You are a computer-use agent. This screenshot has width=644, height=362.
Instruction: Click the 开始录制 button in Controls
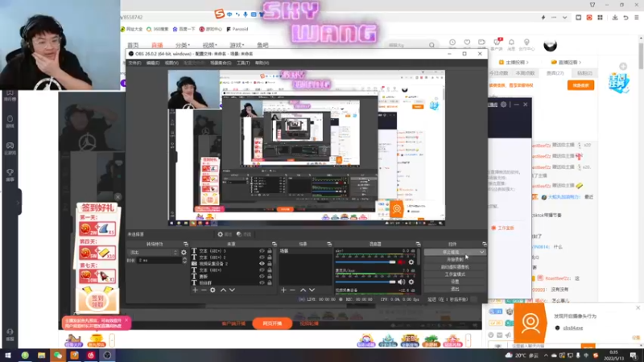[x=455, y=259]
